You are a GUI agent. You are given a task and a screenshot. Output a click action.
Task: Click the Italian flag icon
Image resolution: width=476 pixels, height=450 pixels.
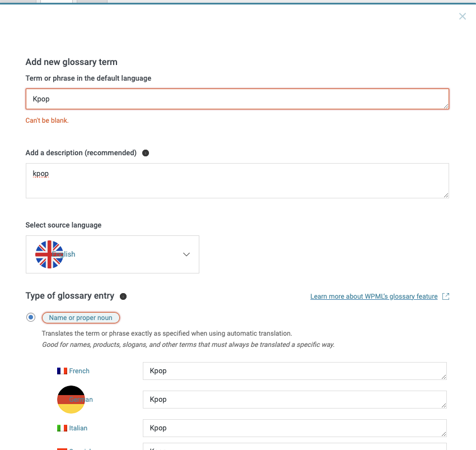click(x=62, y=428)
